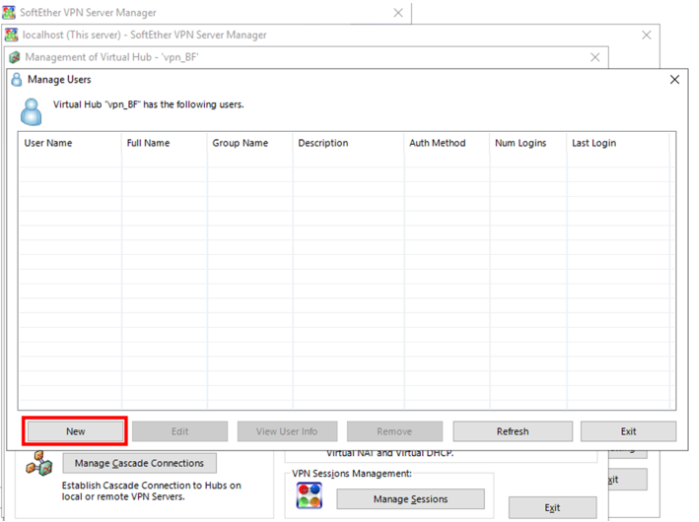Open Manage Sessions
This screenshot has width=699, height=522.
(x=410, y=498)
